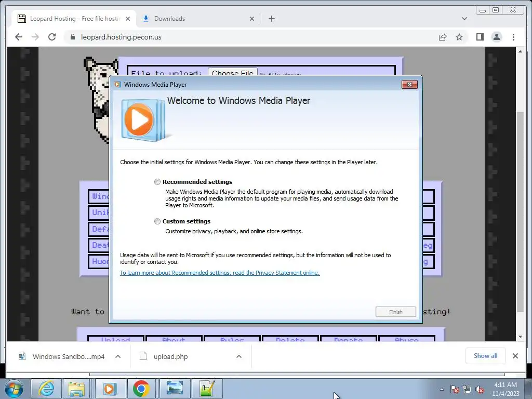Viewport: 532px width, 399px height.
Task: Open the picture viewer taskbar icon
Action: (175, 389)
